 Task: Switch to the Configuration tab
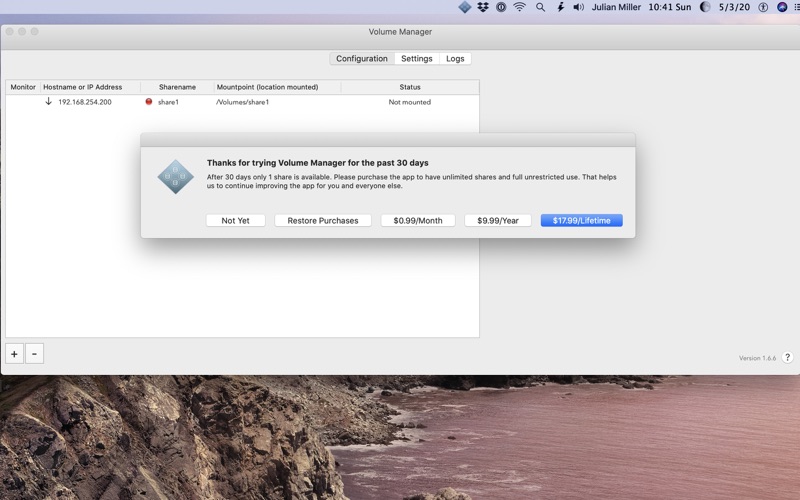pos(362,59)
